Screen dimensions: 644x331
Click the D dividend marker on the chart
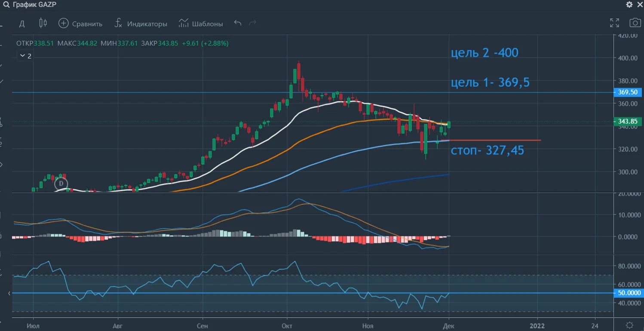pos(61,184)
